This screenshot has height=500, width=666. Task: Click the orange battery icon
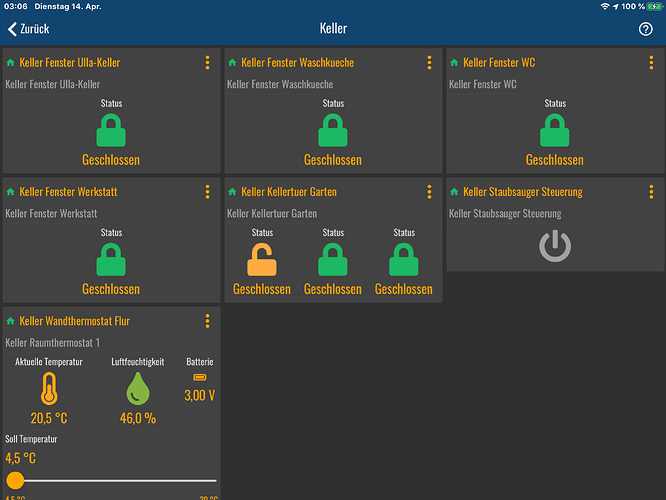coord(199,377)
